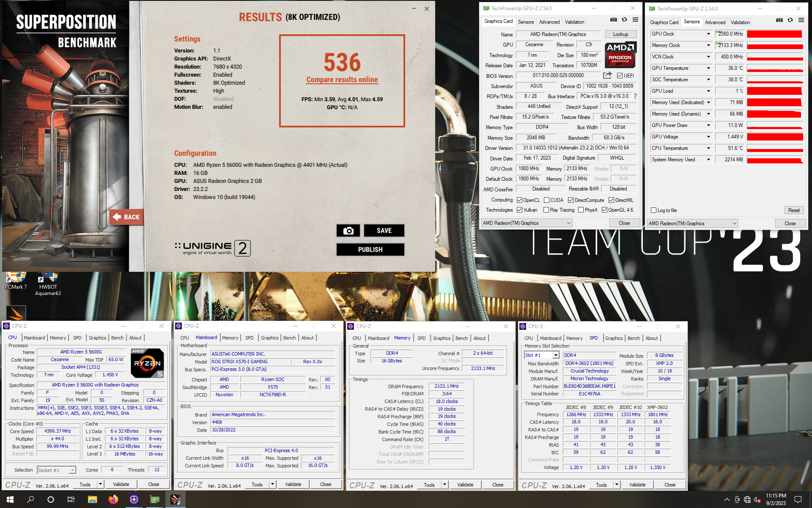
Task: Click the camera icon in GPU-Z Sensors window
Action: click(x=779, y=20)
